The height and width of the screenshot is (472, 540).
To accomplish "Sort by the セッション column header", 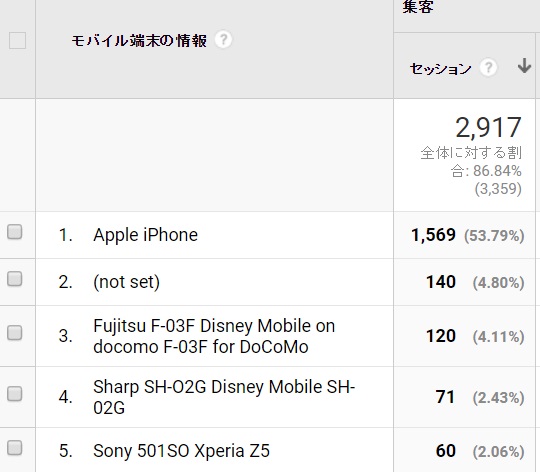I will click(440, 69).
